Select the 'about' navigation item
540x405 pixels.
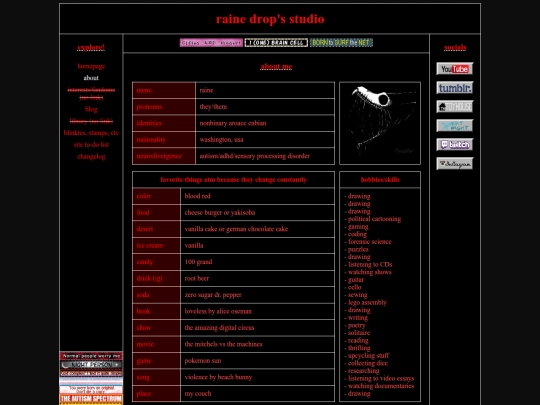[91, 78]
